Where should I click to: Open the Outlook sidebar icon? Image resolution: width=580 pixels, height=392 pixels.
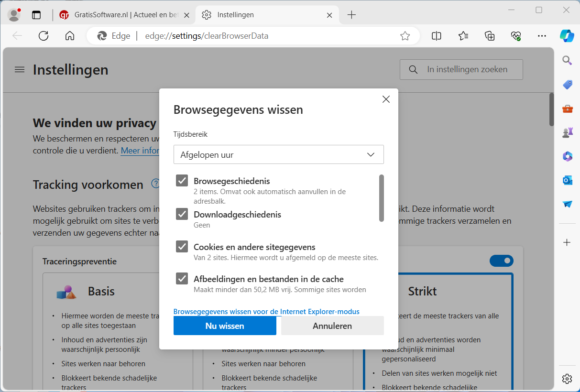pyautogui.click(x=567, y=180)
